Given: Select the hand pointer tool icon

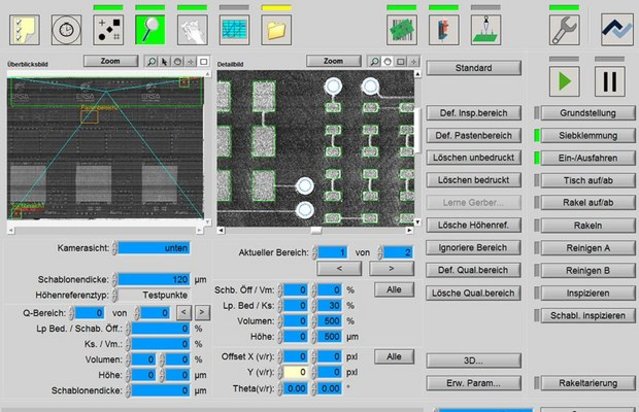Looking at the screenshot, I should coord(192,29).
